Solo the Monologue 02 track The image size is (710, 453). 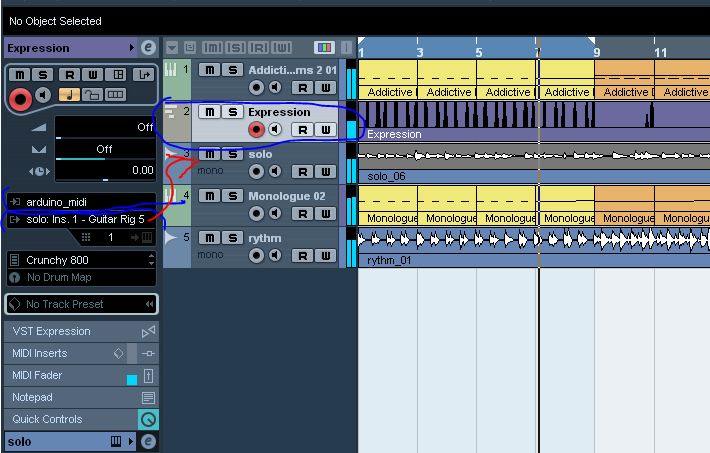(x=232, y=196)
